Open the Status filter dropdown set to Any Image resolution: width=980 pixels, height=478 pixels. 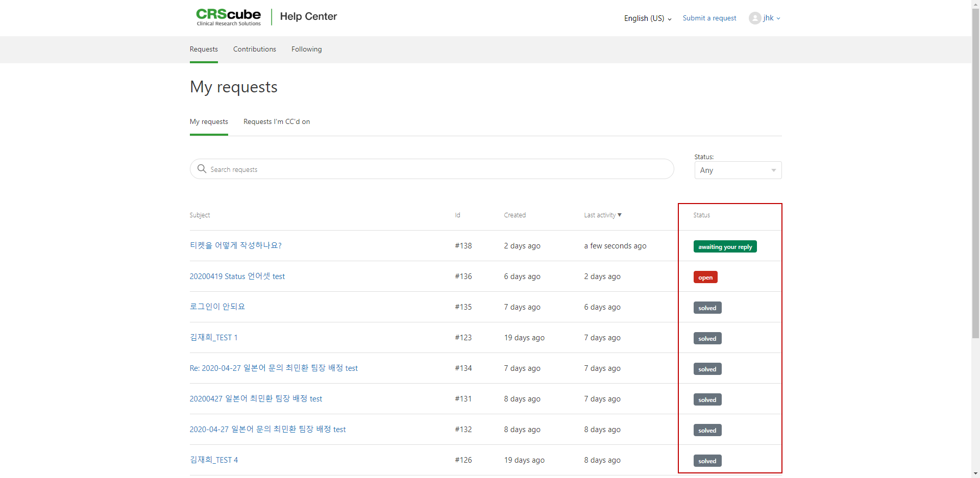(738, 170)
